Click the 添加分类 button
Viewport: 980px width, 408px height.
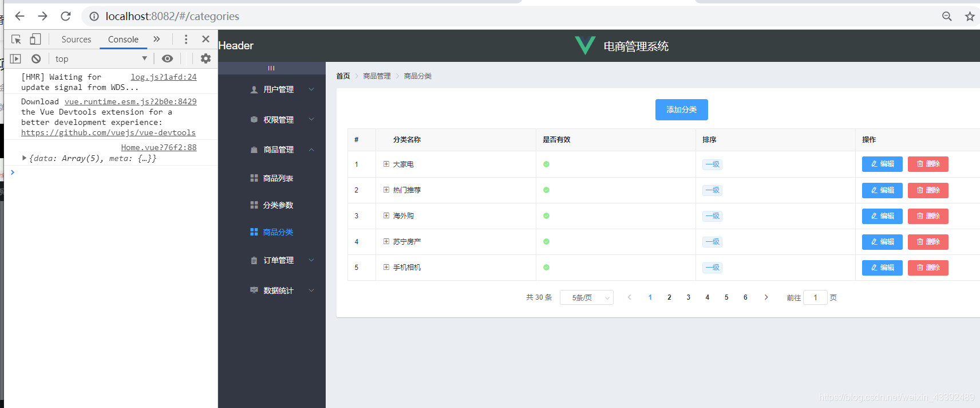pos(681,109)
